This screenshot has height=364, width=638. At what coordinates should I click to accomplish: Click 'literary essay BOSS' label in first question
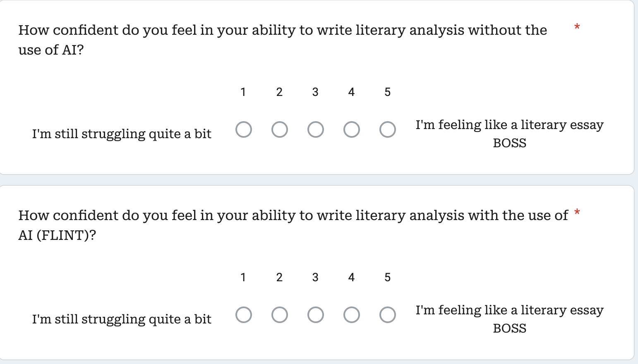pyautogui.click(x=509, y=134)
